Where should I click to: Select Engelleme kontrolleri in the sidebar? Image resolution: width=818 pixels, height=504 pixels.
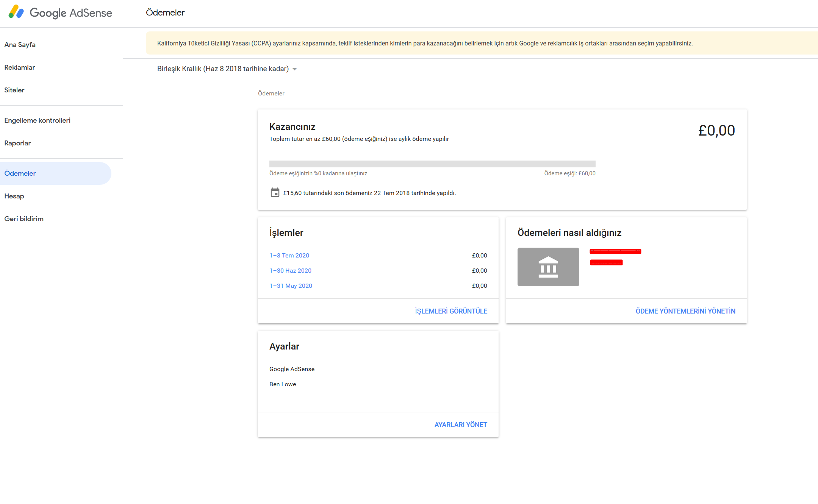coord(38,120)
